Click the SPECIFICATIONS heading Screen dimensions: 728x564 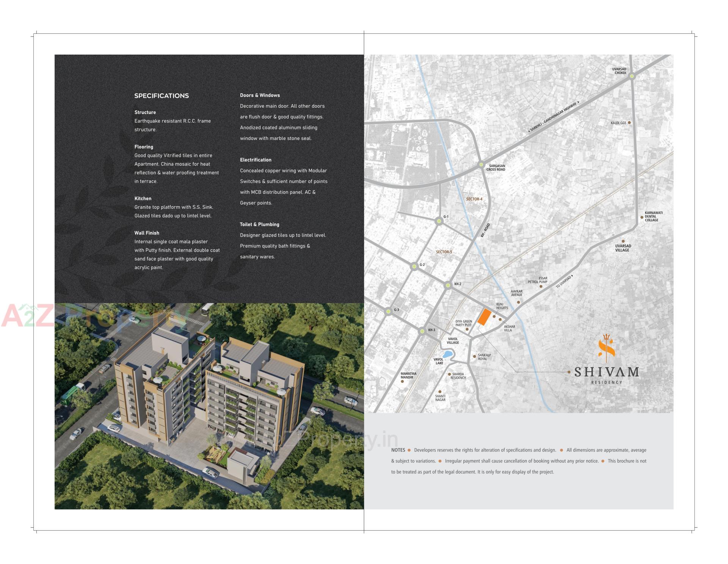coord(162,96)
